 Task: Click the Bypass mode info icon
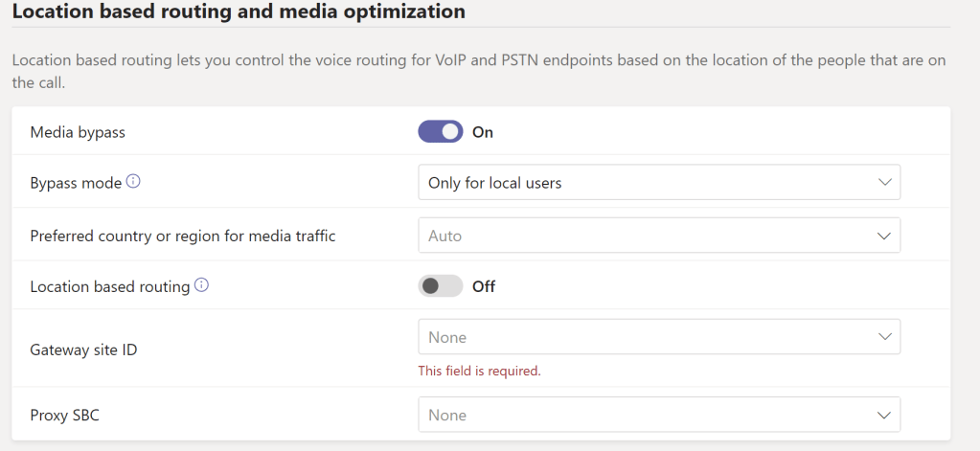pos(133,182)
